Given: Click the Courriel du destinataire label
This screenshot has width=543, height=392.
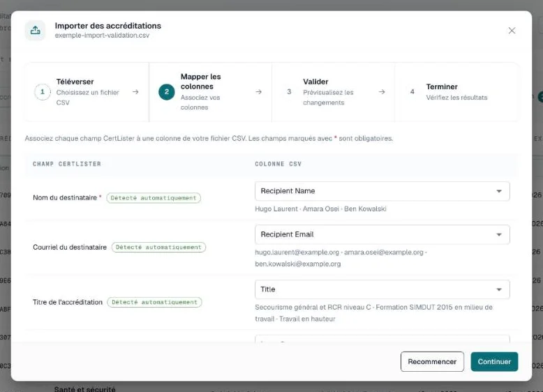Looking at the screenshot, I should [x=70, y=247].
